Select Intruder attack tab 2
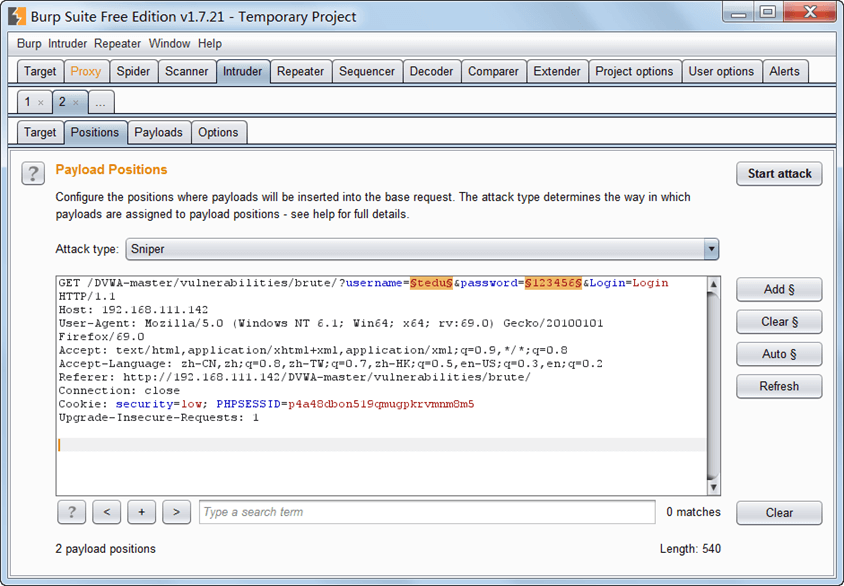Viewport: 844px width, 586px height. point(62,102)
